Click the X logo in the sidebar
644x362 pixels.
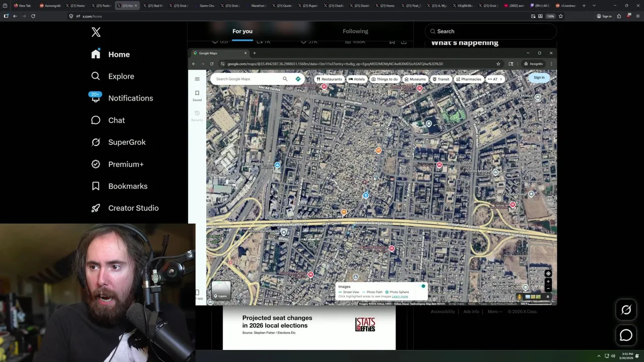pos(96,32)
